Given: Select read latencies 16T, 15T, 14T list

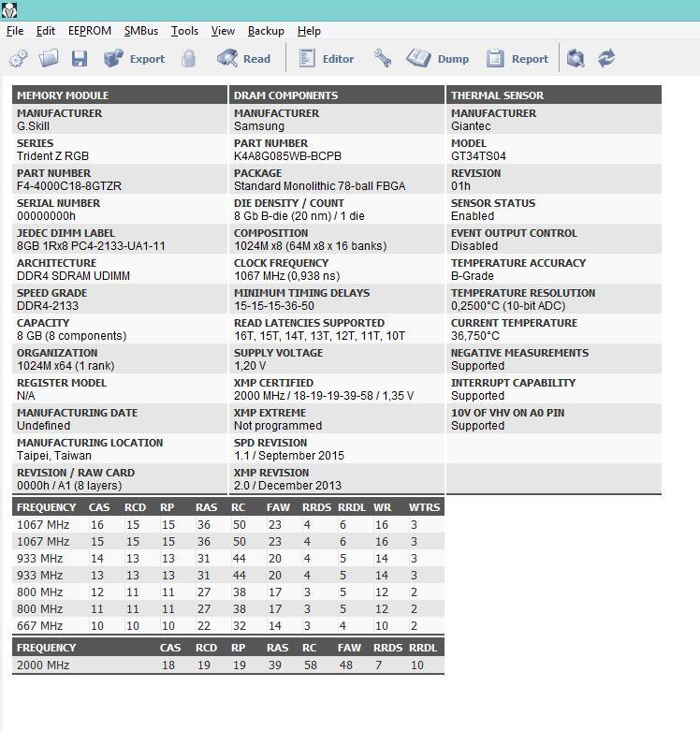Looking at the screenshot, I should (x=320, y=336).
